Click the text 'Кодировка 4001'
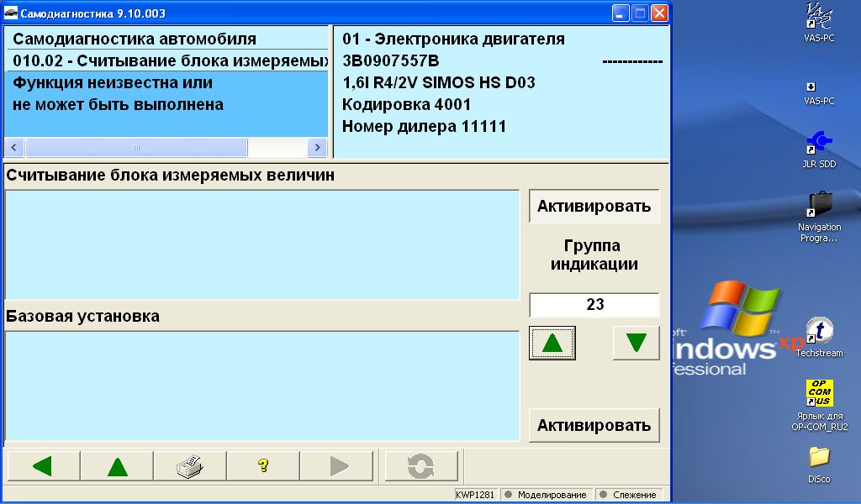 click(406, 105)
